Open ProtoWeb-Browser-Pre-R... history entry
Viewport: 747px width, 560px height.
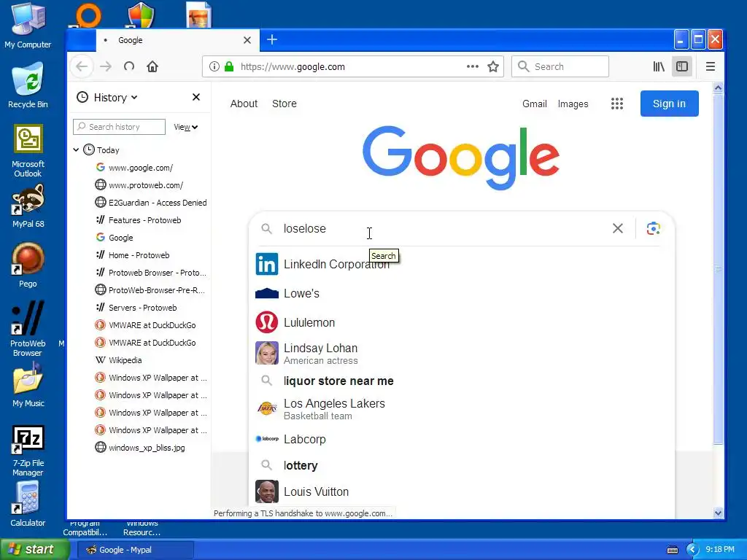tap(150, 290)
